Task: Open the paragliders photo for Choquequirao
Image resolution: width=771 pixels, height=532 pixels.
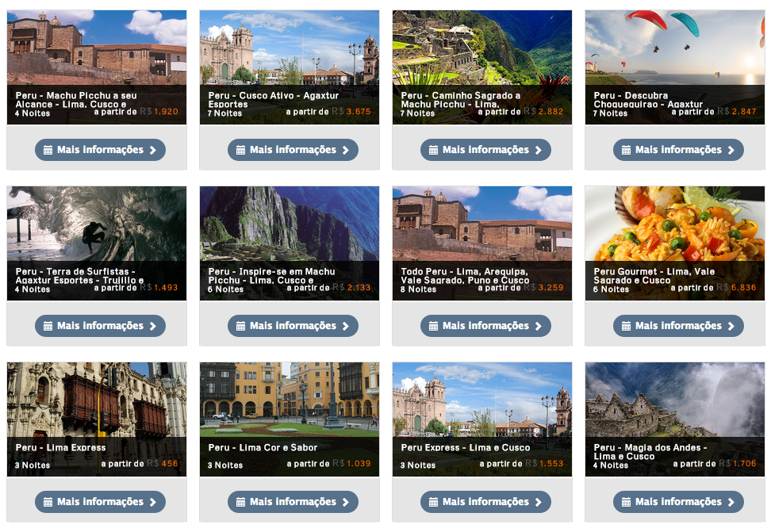Action: (x=674, y=48)
